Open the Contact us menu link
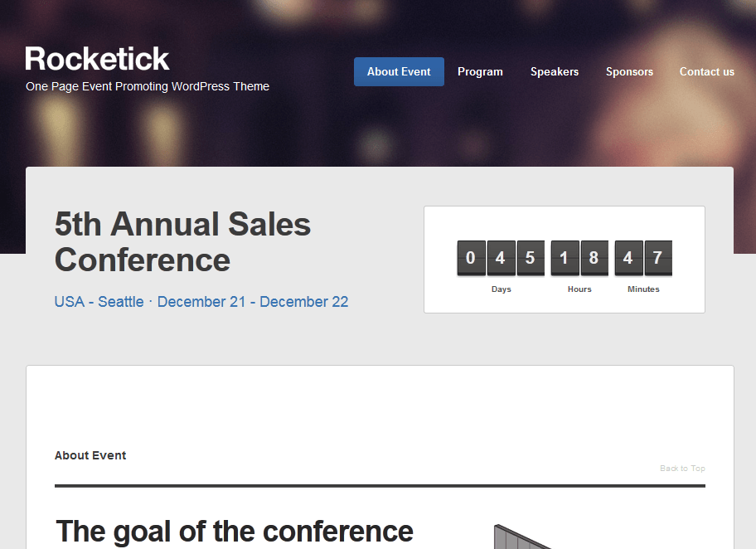 click(x=707, y=72)
